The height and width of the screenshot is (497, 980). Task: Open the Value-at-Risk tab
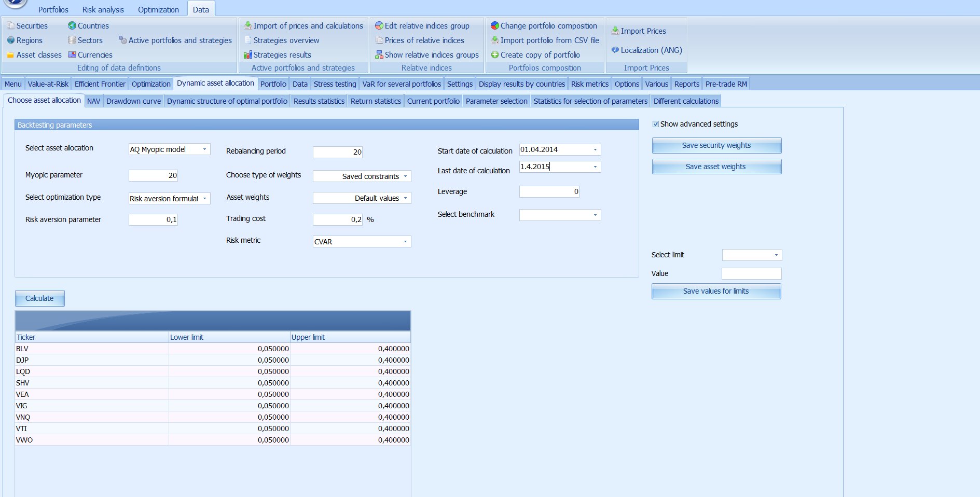48,84
